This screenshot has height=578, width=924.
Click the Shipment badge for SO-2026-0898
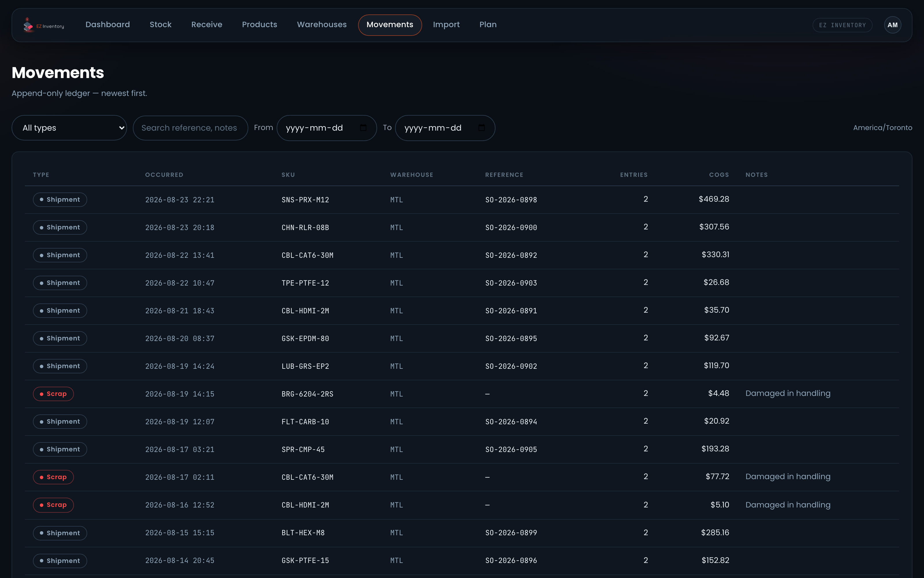(60, 199)
